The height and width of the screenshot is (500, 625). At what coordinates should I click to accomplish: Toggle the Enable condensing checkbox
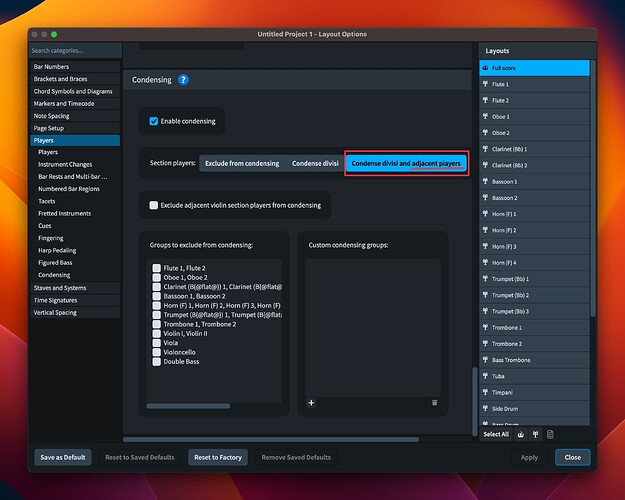pos(153,121)
